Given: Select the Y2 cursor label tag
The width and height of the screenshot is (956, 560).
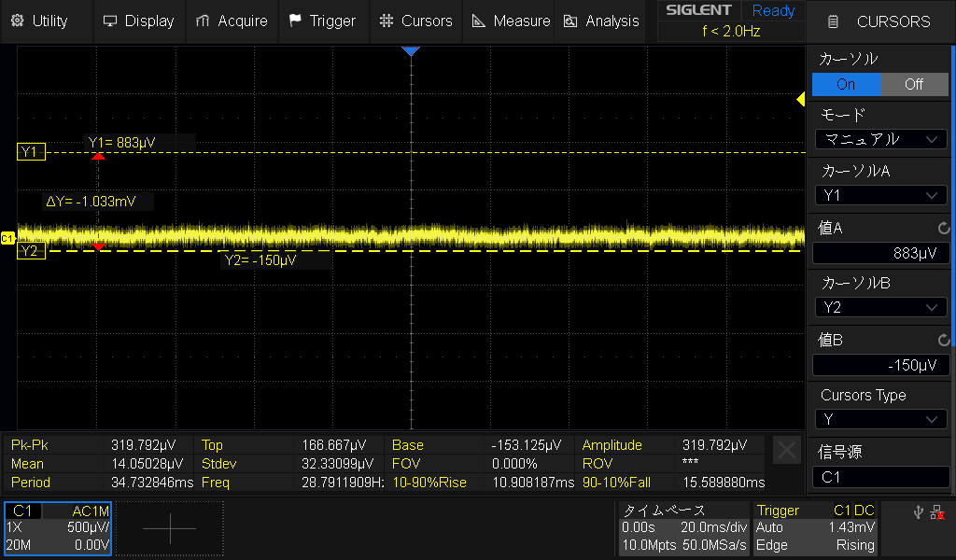Looking at the screenshot, I should 29,251.
